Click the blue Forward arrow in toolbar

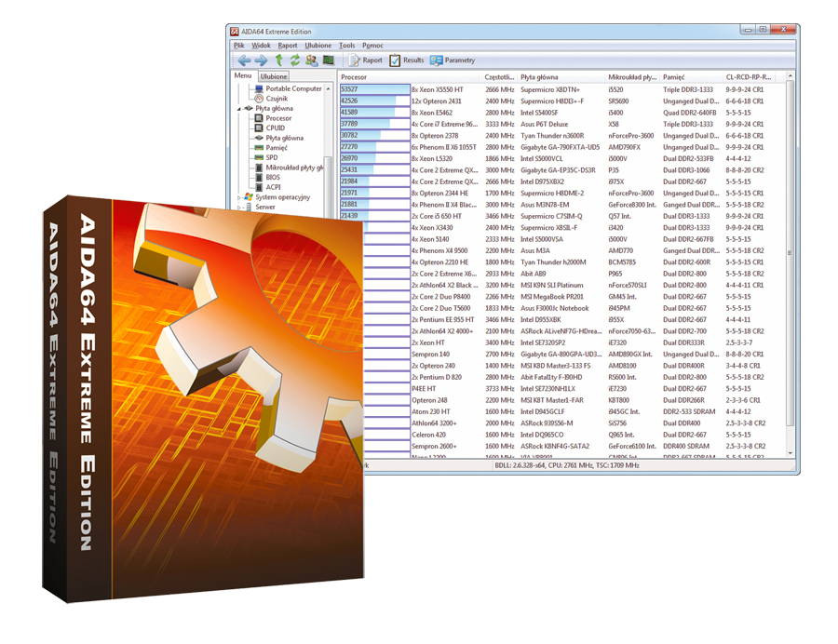(261, 60)
